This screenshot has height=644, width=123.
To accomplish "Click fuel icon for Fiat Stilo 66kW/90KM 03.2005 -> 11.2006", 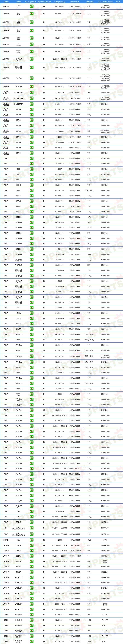I will pos(31,522).
